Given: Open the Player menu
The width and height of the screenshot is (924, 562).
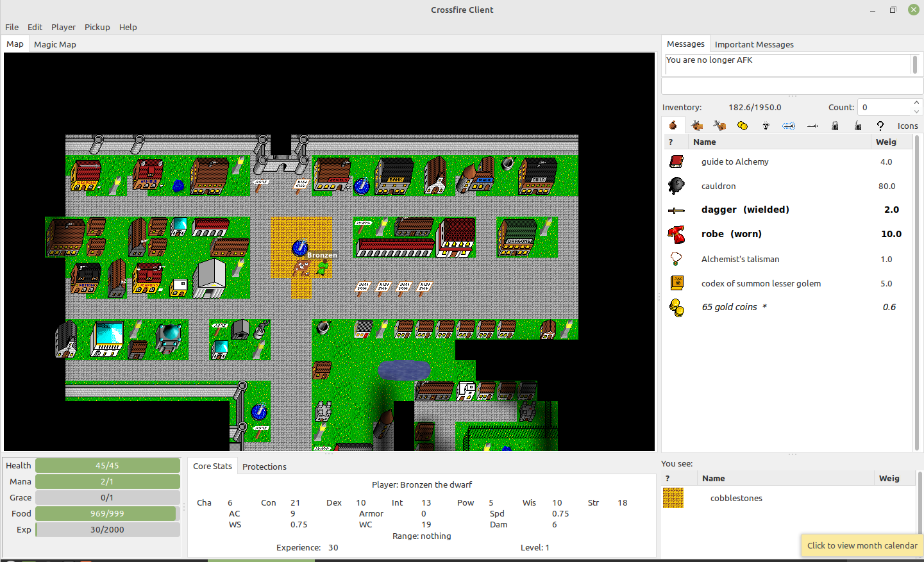Looking at the screenshot, I should coord(63,27).
